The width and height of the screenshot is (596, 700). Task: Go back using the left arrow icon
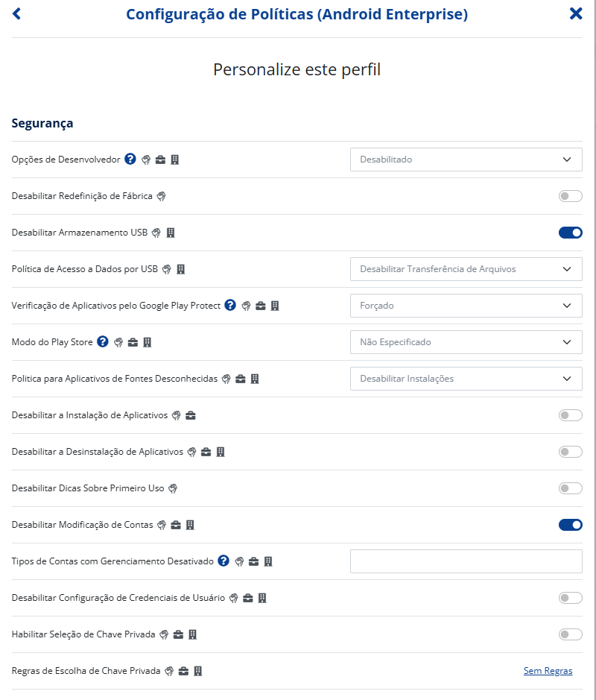click(17, 13)
